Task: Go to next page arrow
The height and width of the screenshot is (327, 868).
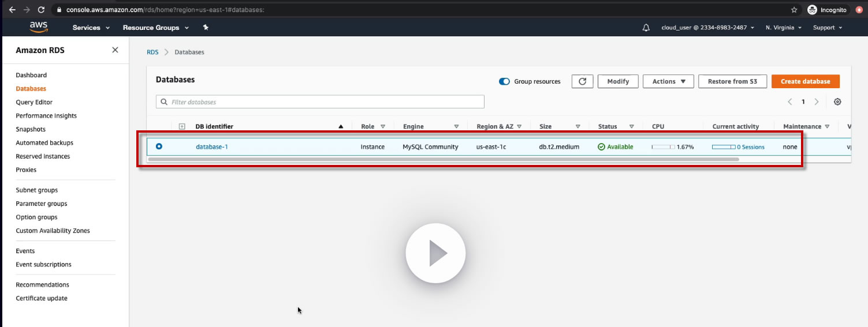Action: tap(817, 102)
